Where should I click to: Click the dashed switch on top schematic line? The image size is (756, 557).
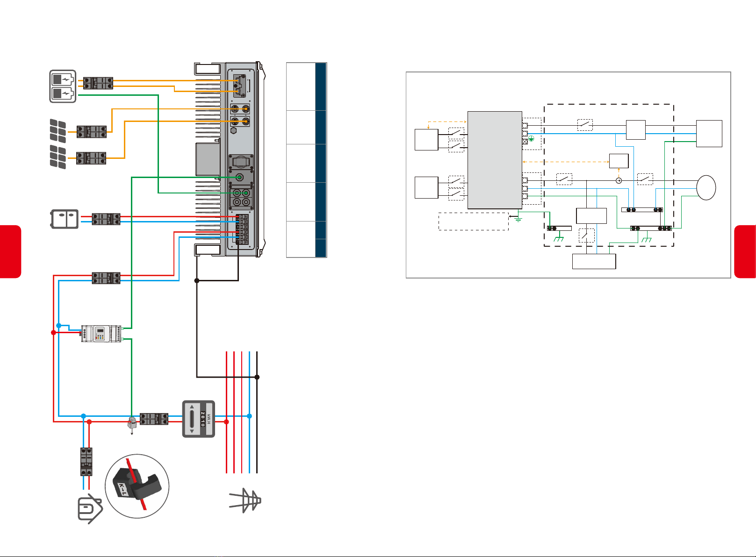click(x=585, y=125)
